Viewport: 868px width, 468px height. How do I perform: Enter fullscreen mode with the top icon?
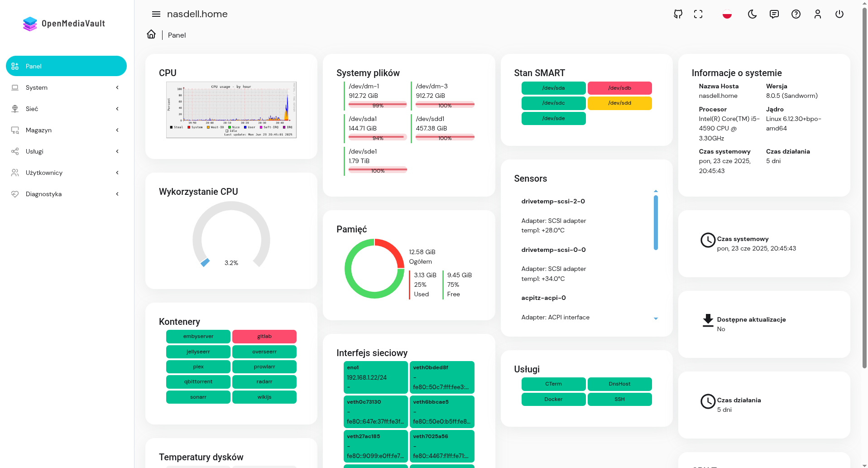[698, 14]
